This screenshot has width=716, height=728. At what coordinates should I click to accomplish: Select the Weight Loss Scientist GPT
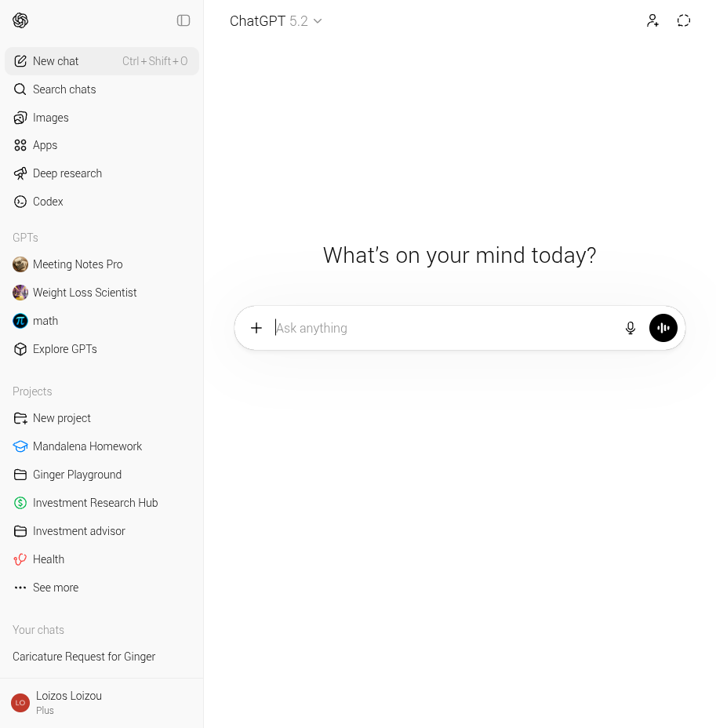(85, 293)
